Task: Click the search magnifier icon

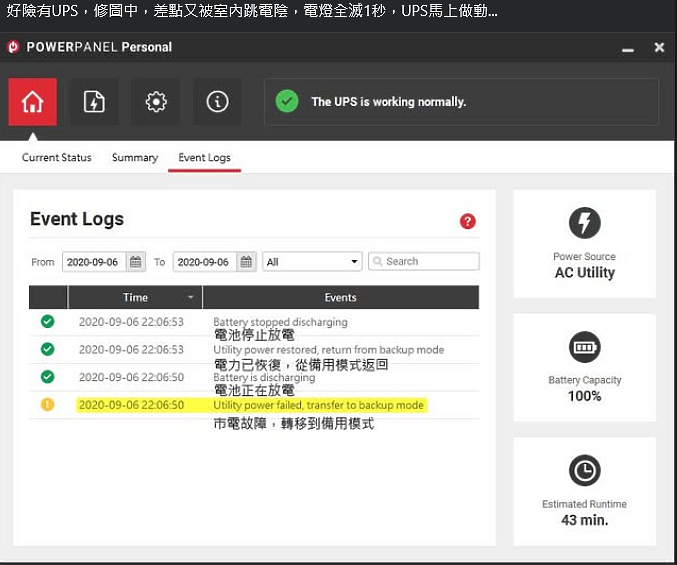Action: click(x=377, y=261)
